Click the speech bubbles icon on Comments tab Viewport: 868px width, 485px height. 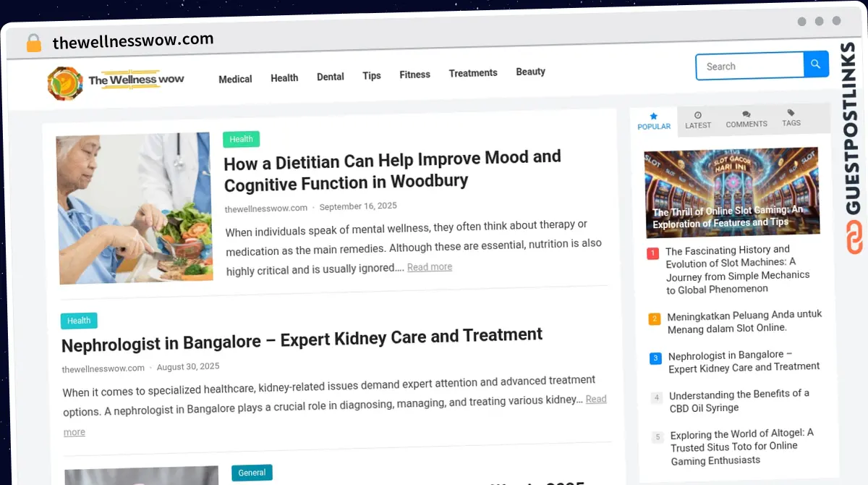click(x=746, y=114)
